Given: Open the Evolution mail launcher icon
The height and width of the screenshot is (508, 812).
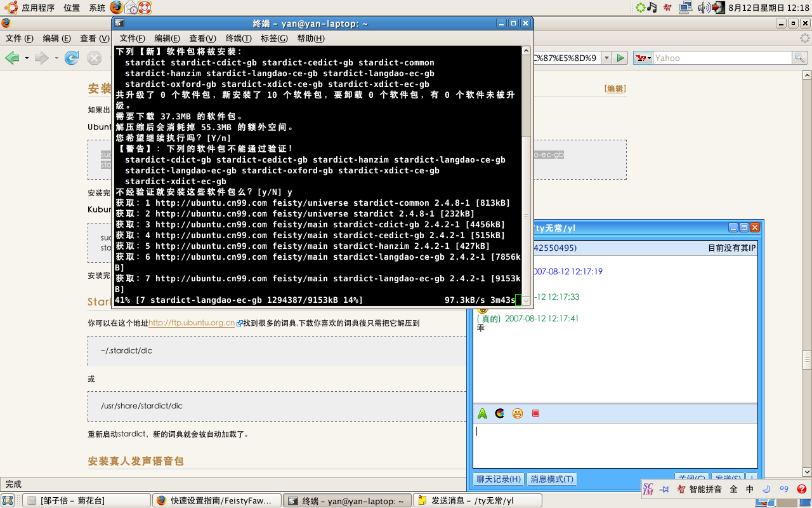Looking at the screenshot, I should pos(131,8).
